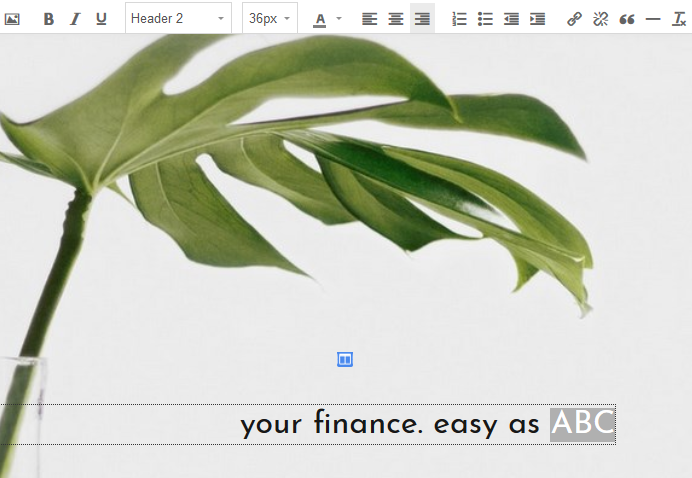The width and height of the screenshot is (692, 478).
Task: Increase indent of the text
Action: pyautogui.click(x=537, y=19)
